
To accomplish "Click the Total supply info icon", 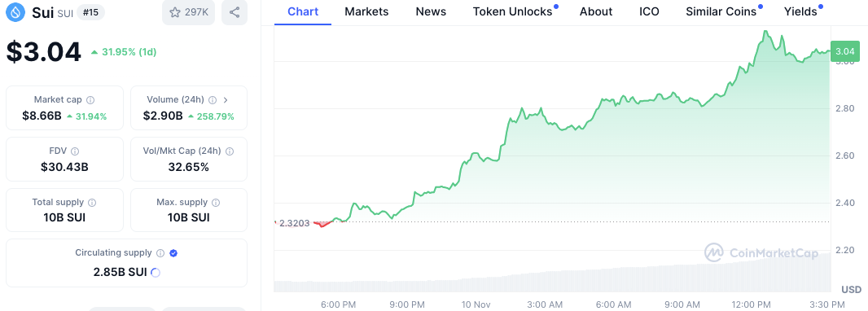I will point(93,203).
